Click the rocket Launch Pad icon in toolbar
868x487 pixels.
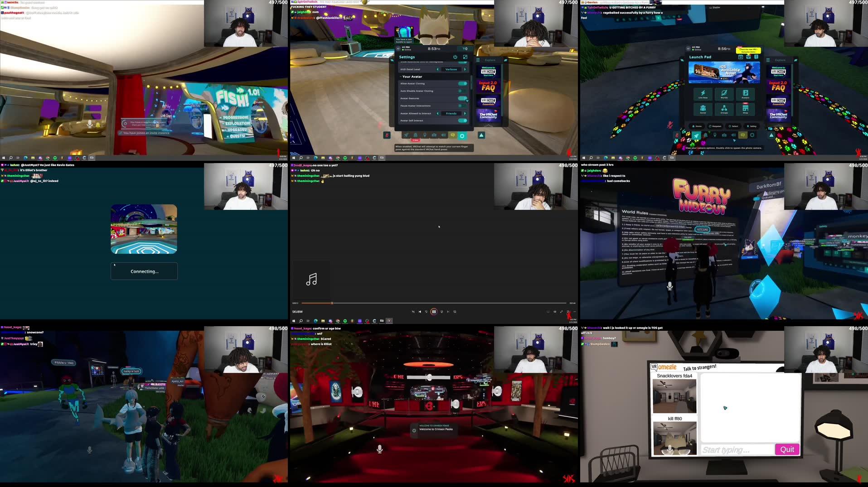(x=406, y=135)
